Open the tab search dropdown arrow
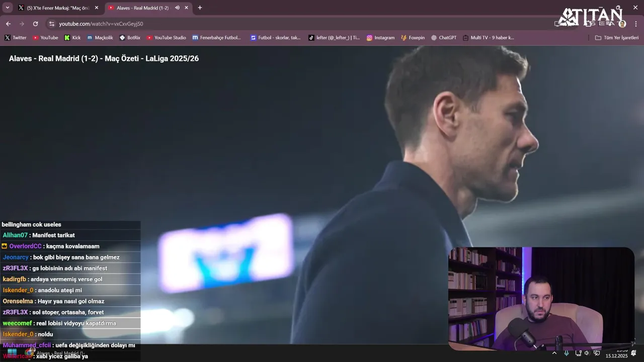The image size is (644, 362). coord(7,8)
